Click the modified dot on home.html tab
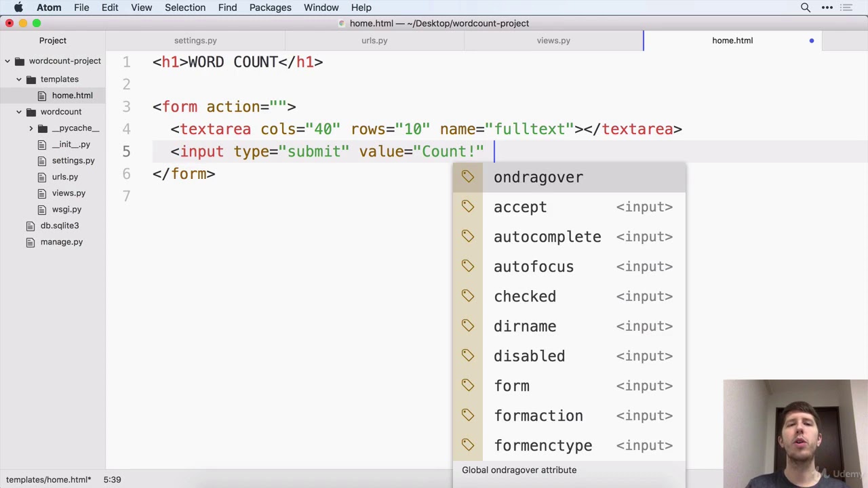 click(x=811, y=41)
